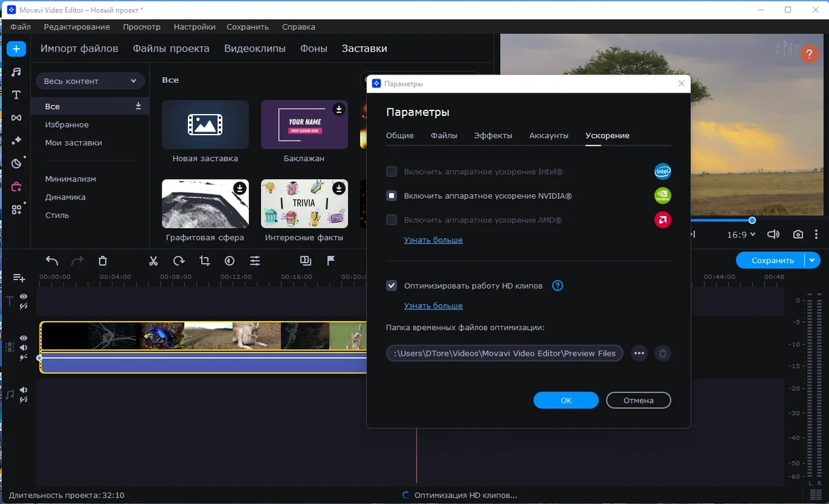
Task: Select the Избранное category
Action: click(x=67, y=125)
